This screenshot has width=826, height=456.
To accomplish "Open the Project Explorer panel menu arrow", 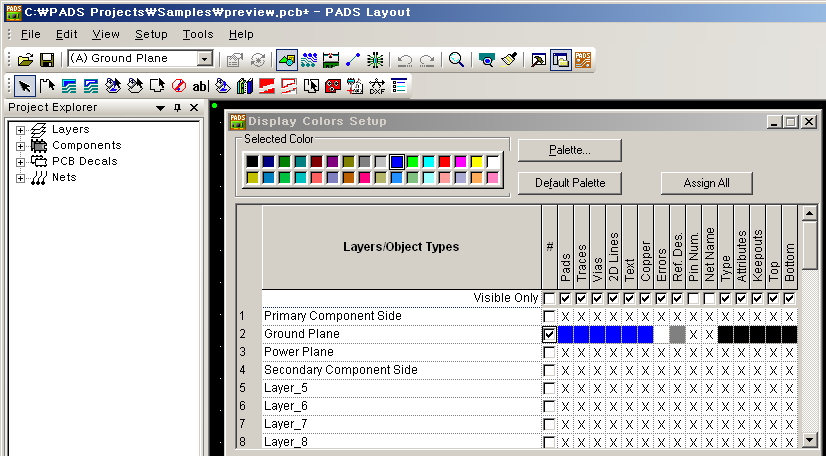I will tap(160, 108).
